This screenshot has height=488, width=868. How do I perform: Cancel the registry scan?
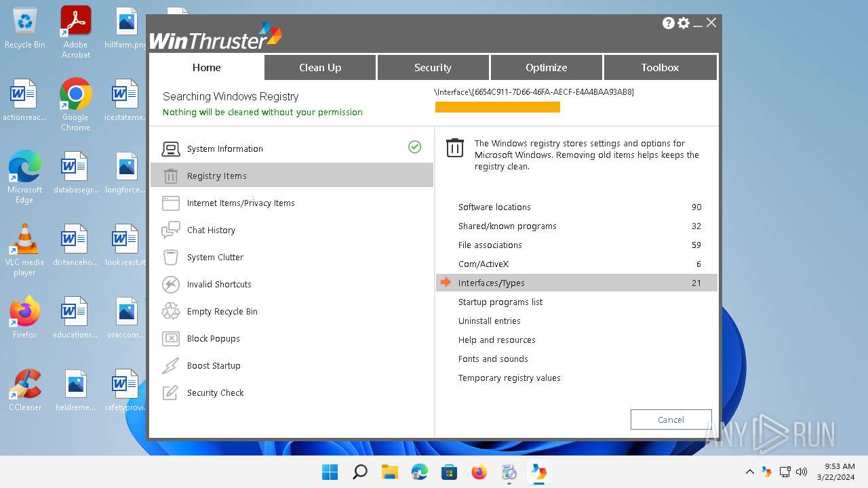(671, 420)
